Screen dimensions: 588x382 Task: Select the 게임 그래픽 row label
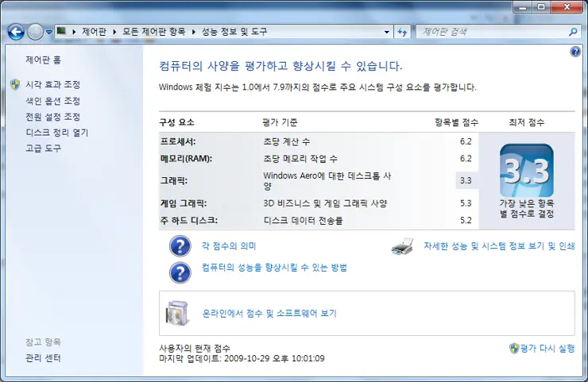click(x=184, y=203)
